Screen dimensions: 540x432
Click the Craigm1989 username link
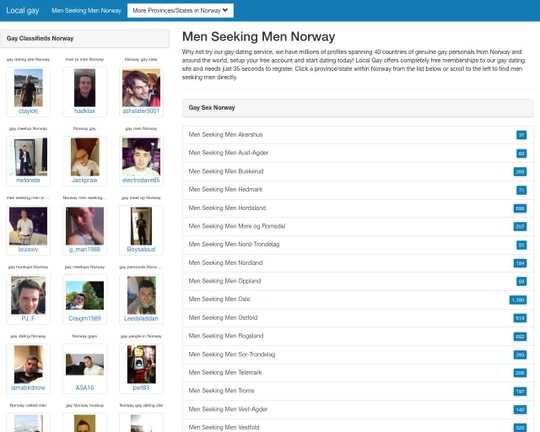click(x=85, y=318)
